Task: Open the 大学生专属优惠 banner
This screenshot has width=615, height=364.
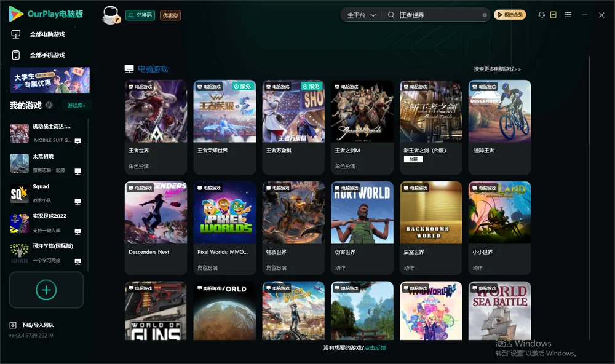Action: click(50, 81)
